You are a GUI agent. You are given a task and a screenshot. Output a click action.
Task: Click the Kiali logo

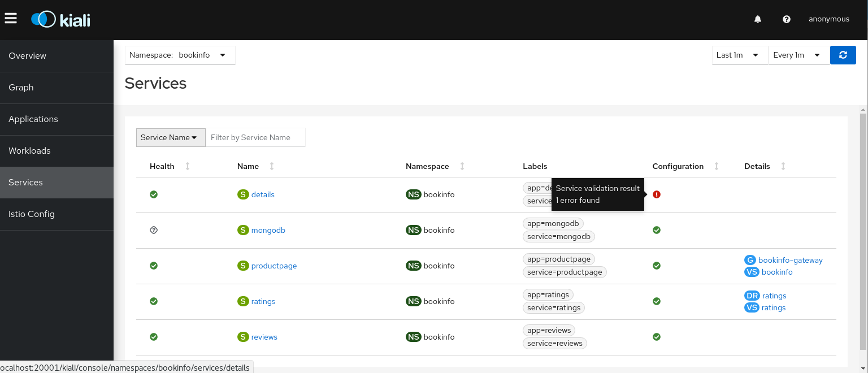click(61, 19)
